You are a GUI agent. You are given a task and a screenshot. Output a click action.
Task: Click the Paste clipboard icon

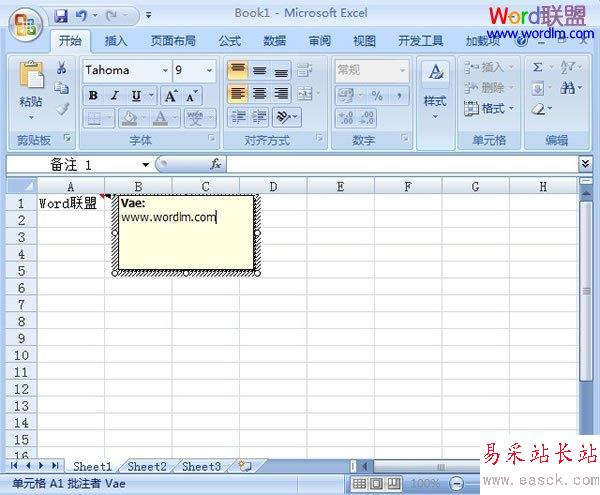pos(31,75)
